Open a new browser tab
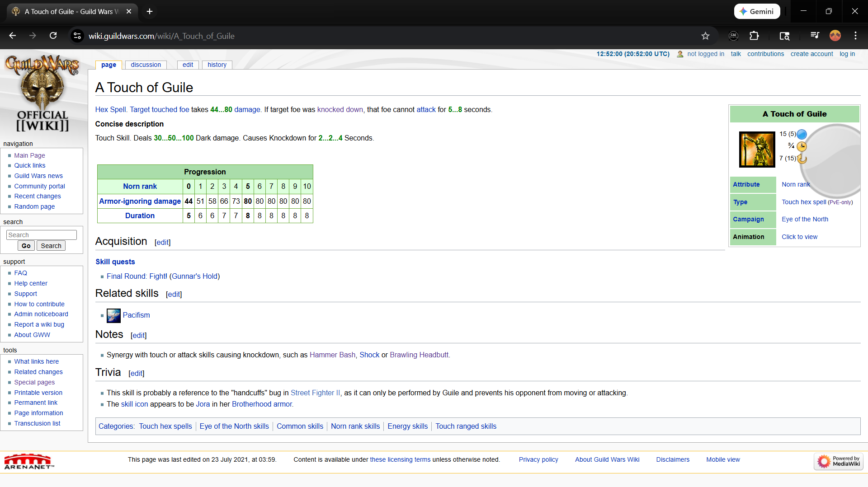This screenshot has width=868, height=487. [150, 11]
